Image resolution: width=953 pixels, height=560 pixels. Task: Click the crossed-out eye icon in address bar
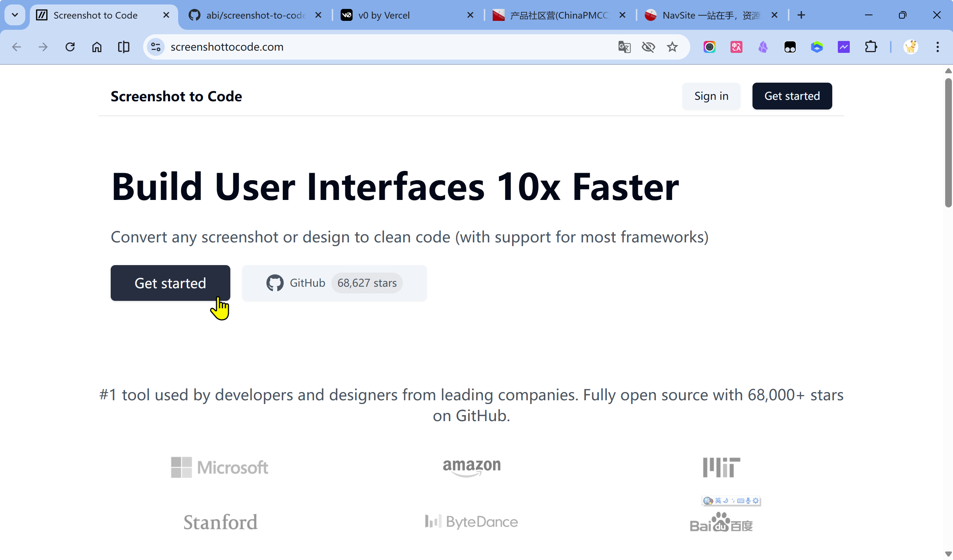(x=648, y=47)
